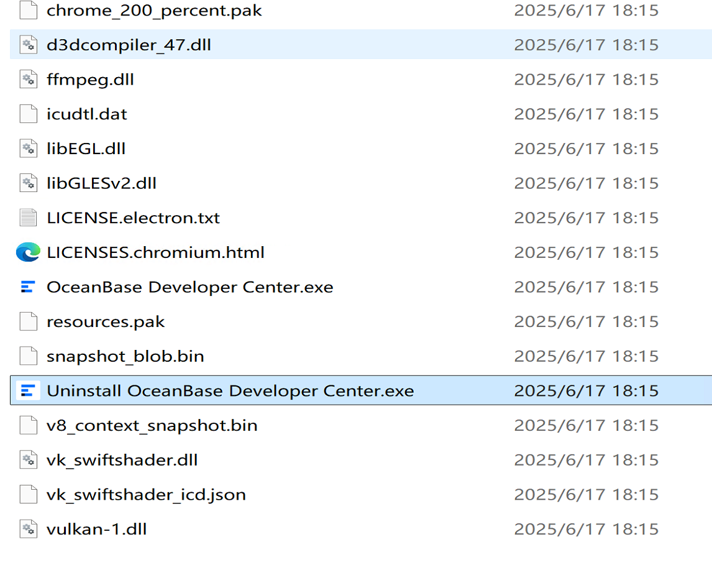Click the Uninstall OceanBase Developer Center.exe icon
This screenshot has height=588, width=712.
pos(28,391)
